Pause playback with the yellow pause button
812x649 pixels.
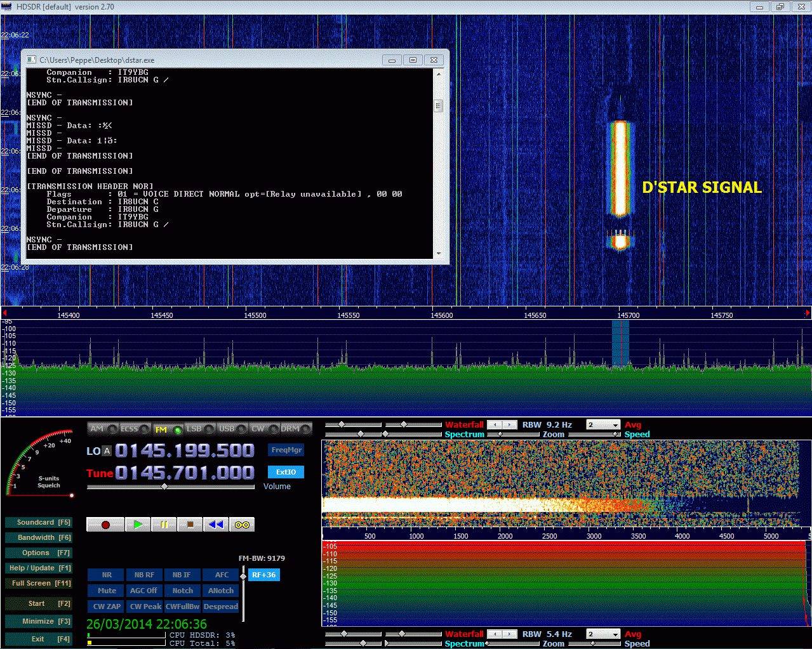pos(164,525)
